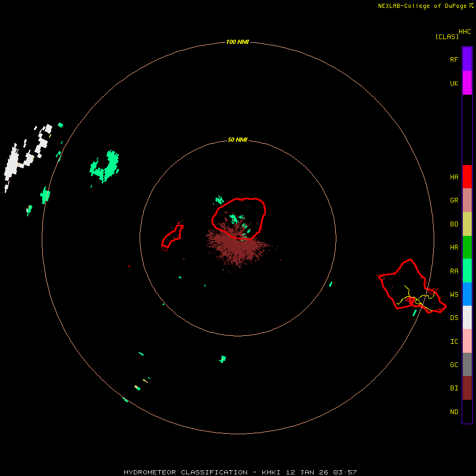Click the WS legend label

[454, 294]
